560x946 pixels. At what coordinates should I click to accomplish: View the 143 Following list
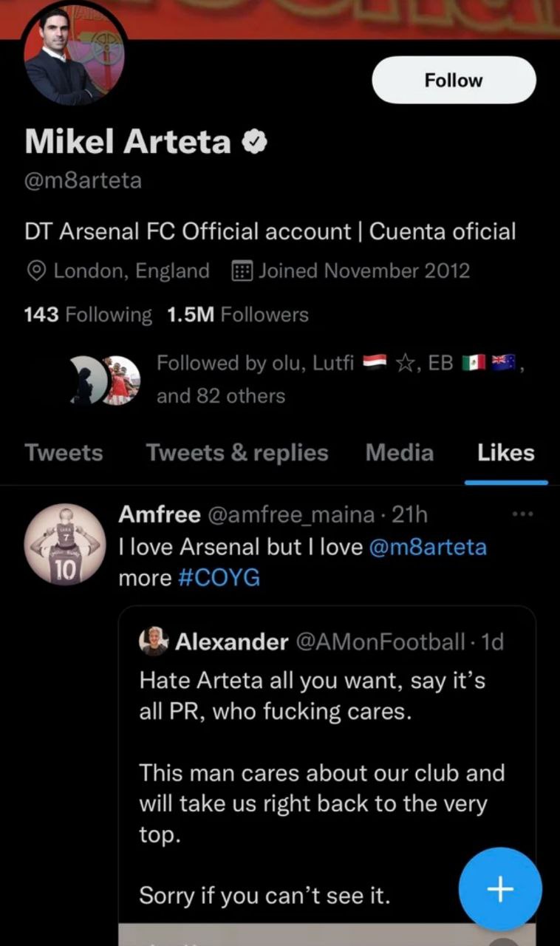[x=87, y=315]
